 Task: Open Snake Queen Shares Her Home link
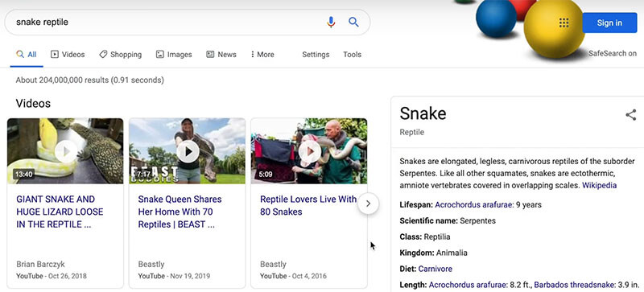(x=180, y=212)
